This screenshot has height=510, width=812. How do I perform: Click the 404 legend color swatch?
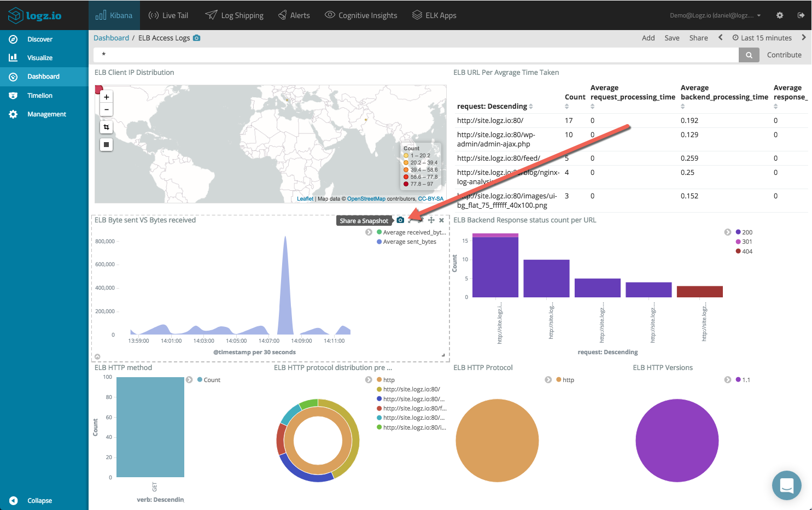pyautogui.click(x=738, y=251)
